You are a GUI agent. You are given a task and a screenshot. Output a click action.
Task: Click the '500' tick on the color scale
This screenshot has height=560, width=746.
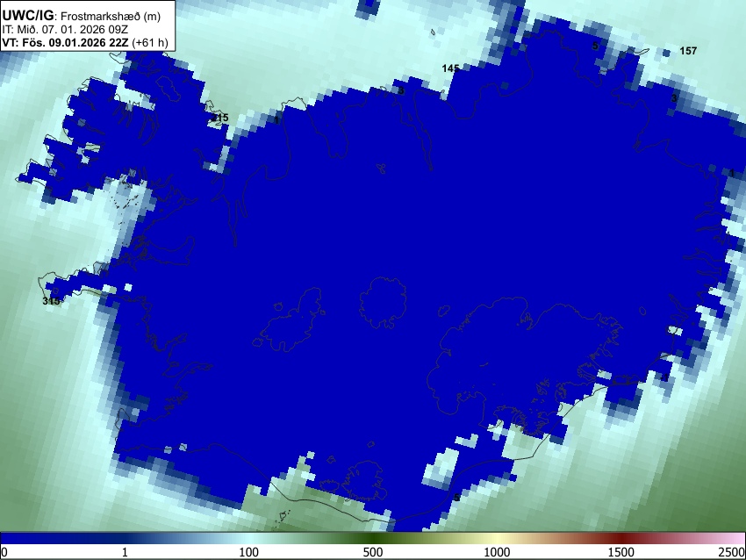[x=373, y=552]
